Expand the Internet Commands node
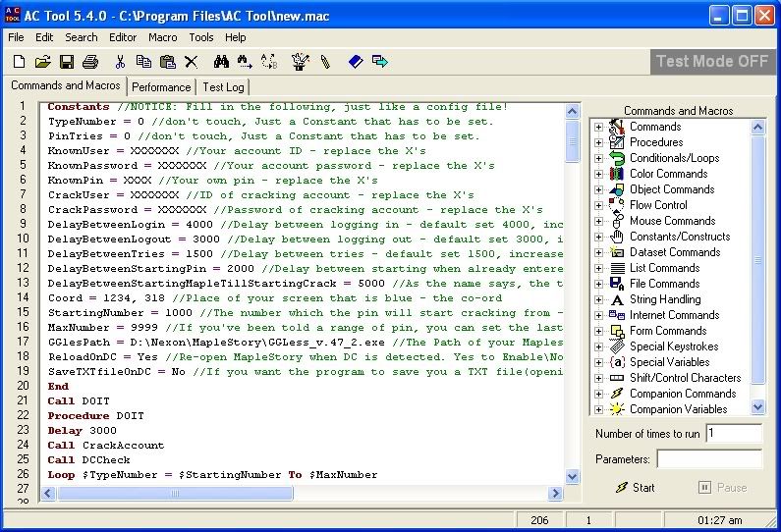 click(x=598, y=315)
